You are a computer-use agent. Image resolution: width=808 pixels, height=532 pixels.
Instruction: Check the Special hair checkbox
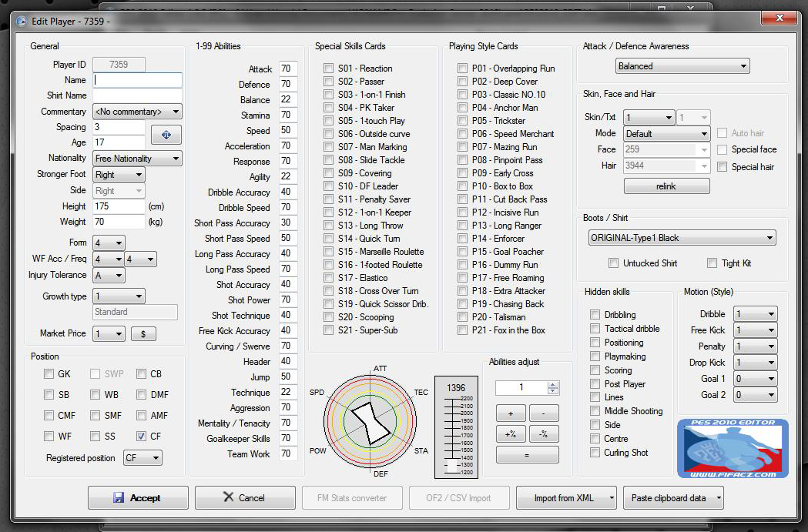723,167
